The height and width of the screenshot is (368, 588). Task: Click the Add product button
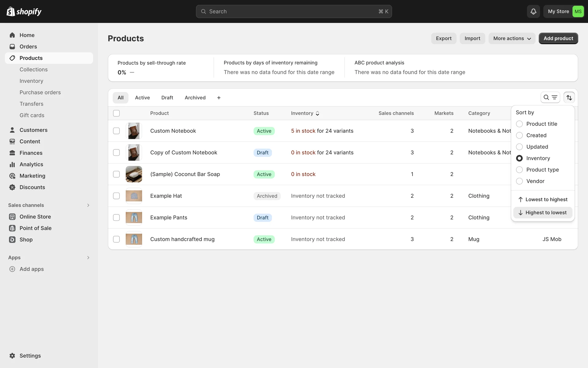558,38
